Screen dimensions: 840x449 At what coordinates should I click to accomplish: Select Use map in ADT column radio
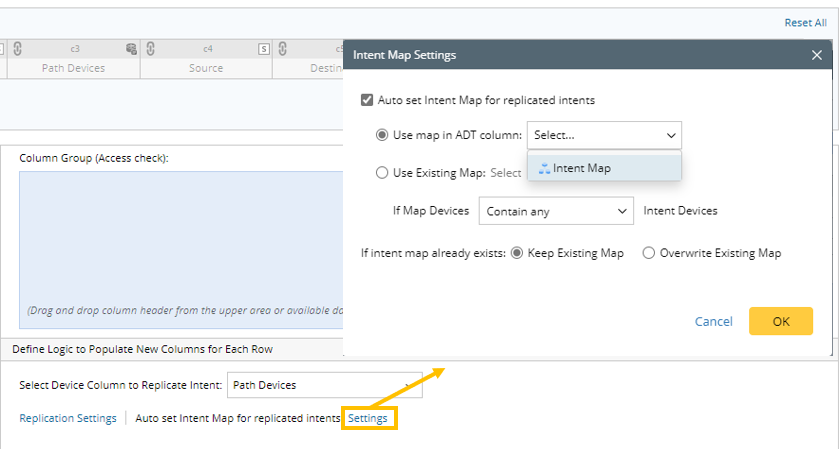point(382,135)
